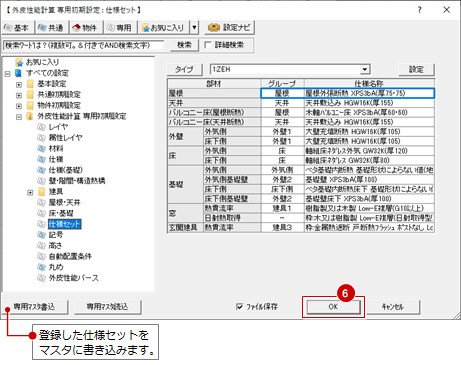This screenshot has width=461, height=365.
Task: Click the 属性レイヤ item icon
Action: (41, 138)
